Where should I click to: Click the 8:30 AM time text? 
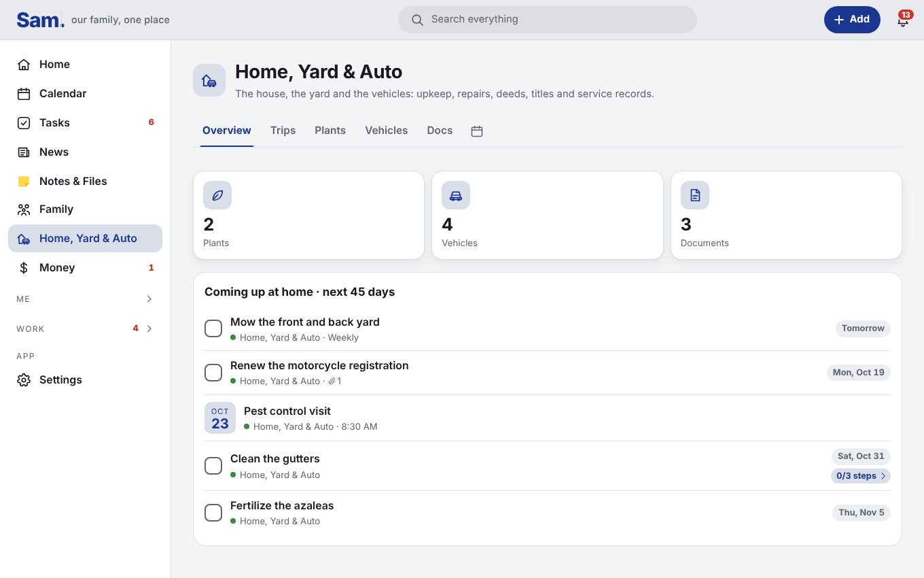tap(359, 427)
